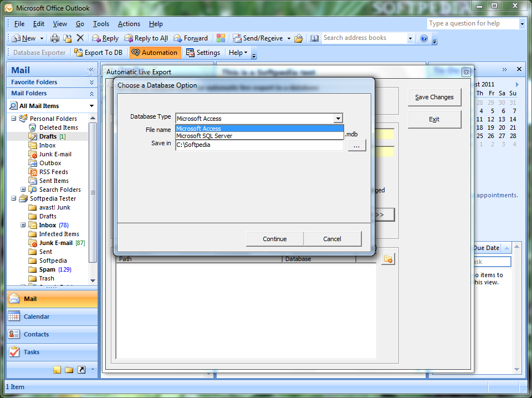Viewport: 532px width, 398px height.
Task: Open the View menu
Action: point(60,24)
